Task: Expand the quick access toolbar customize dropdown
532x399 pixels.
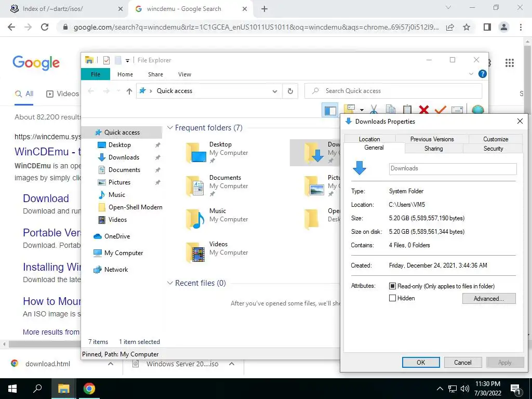Action: (x=127, y=61)
